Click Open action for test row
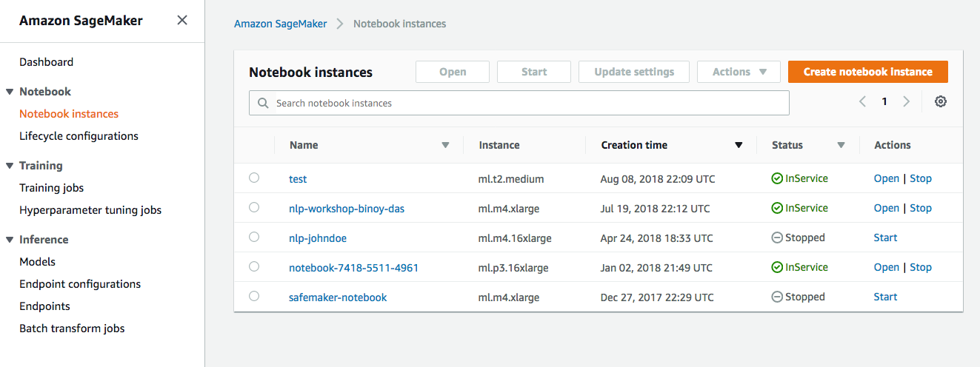The width and height of the screenshot is (980, 367). 887,178
